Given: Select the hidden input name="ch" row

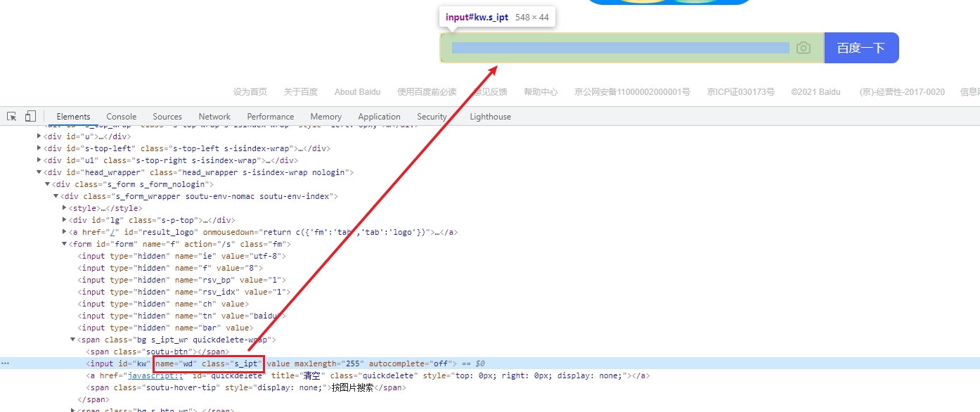Looking at the screenshot, I should tap(163, 304).
